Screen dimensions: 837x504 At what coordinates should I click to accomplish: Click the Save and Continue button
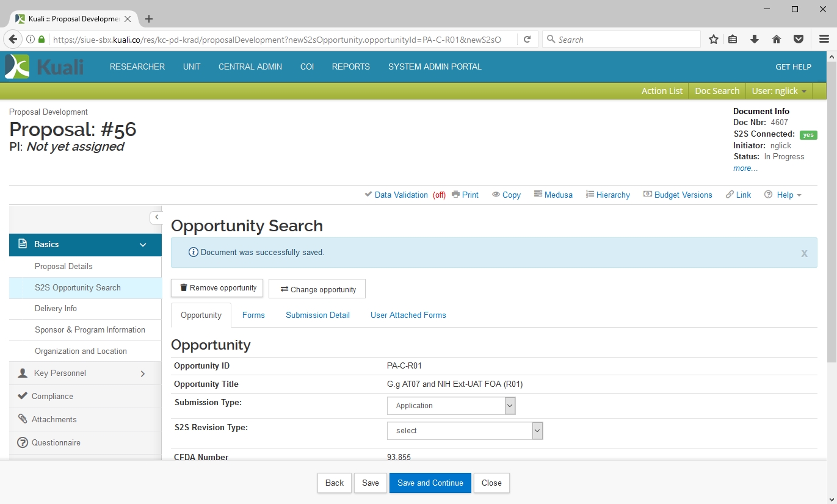(430, 483)
